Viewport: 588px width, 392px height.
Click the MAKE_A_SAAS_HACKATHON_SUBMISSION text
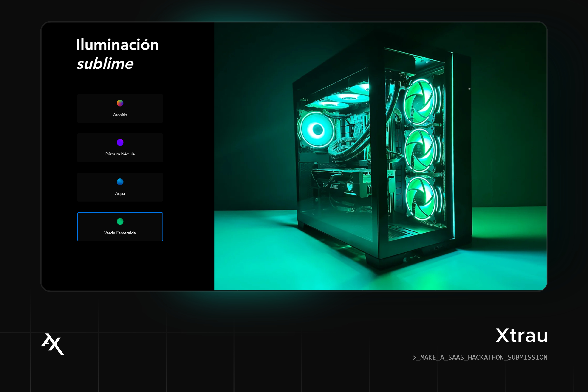click(480, 357)
